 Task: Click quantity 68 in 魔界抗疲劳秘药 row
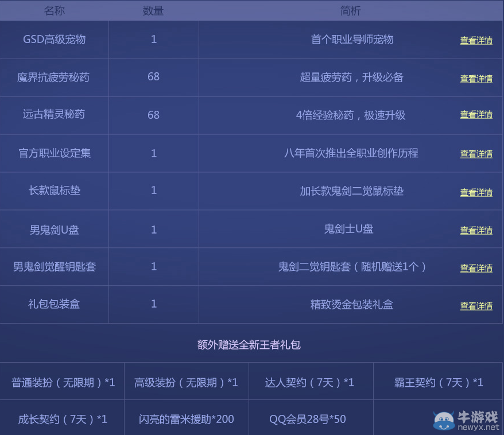154,76
